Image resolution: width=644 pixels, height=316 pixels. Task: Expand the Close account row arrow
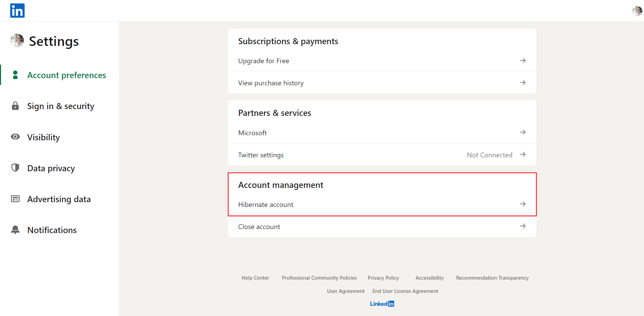523,226
